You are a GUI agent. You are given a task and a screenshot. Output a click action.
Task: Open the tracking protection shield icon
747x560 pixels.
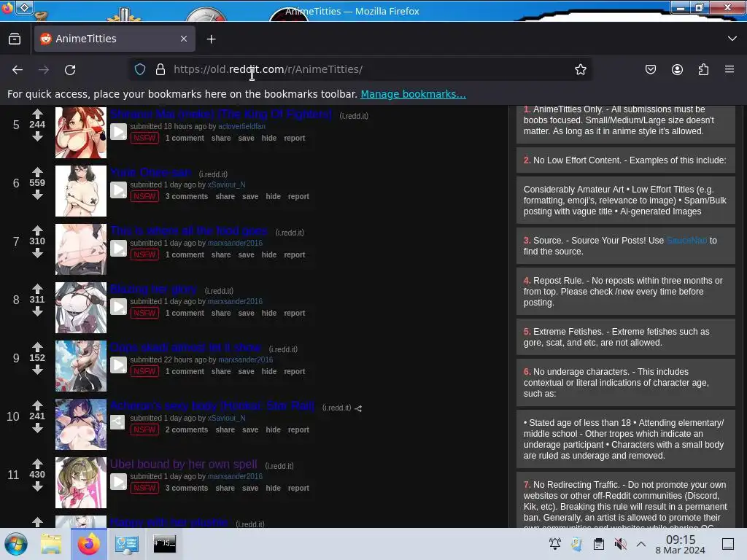coord(139,69)
